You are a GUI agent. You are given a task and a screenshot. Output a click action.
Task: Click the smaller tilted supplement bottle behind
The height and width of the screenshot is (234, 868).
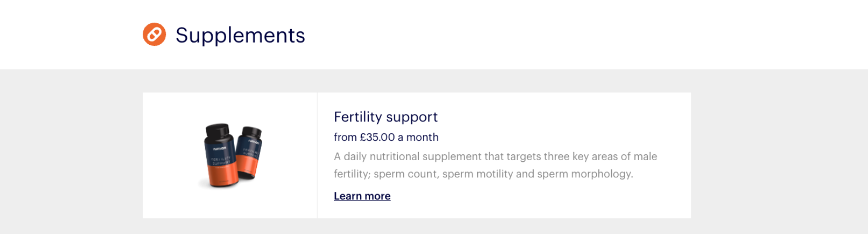click(x=250, y=153)
